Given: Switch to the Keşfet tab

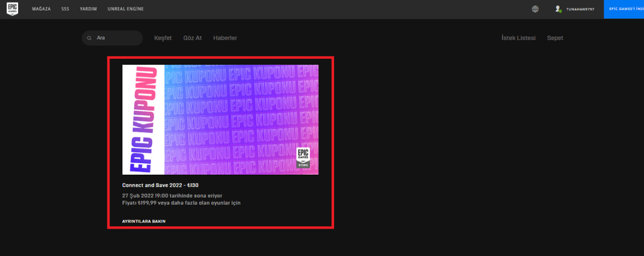Looking at the screenshot, I should pos(162,38).
